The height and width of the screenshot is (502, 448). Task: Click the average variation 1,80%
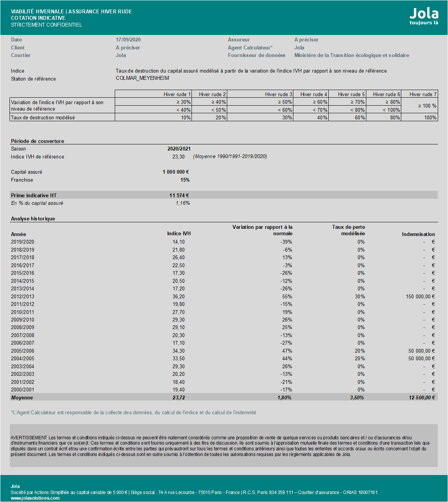click(x=285, y=397)
